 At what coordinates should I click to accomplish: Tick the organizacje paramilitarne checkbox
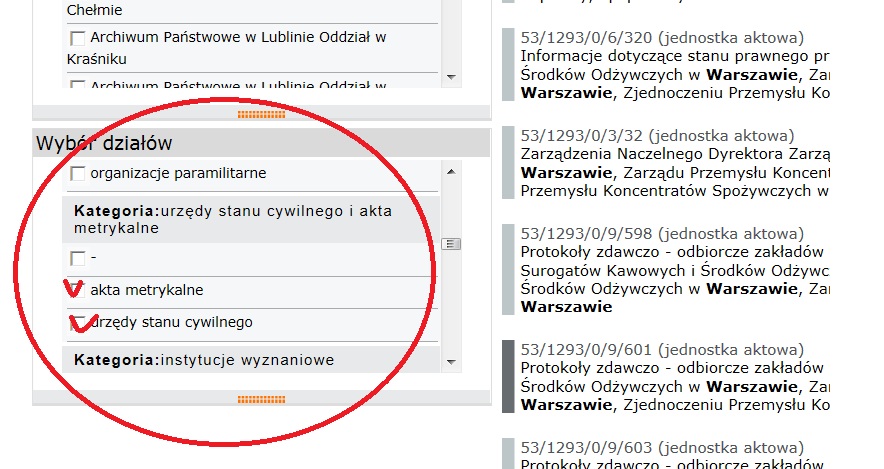click(x=77, y=174)
